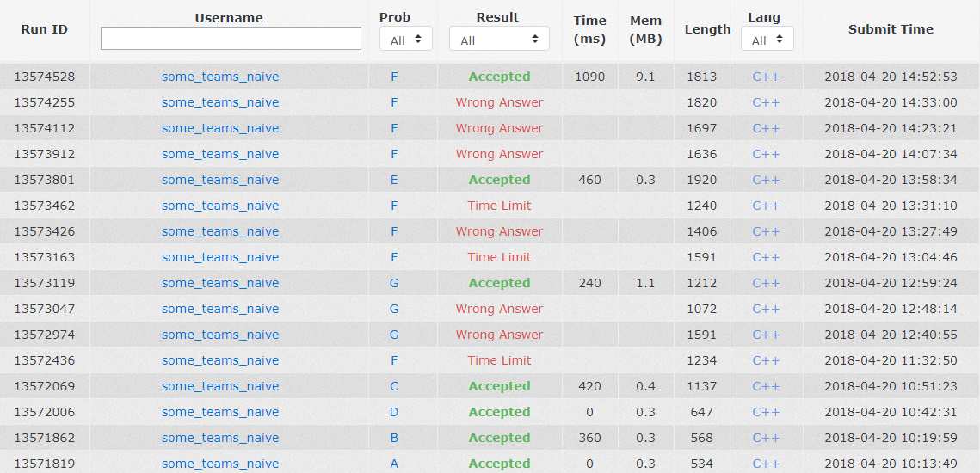The width and height of the screenshot is (980, 473).
Task: Open C++ language link for run 13572436
Action: pyautogui.click(x=766, y=360)
